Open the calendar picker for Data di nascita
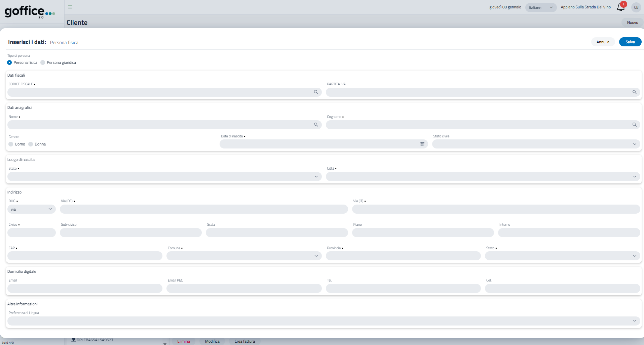This screenshot has width=644, height=345. [422, 144]
